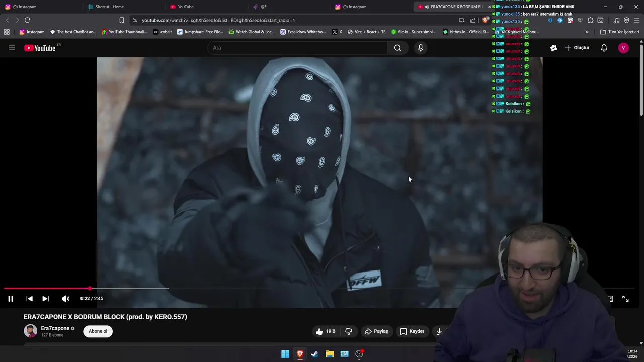Viewport: 644px width, 362px height.
Task: Open the account avatar menu
Action: click(x=623, y=48)
